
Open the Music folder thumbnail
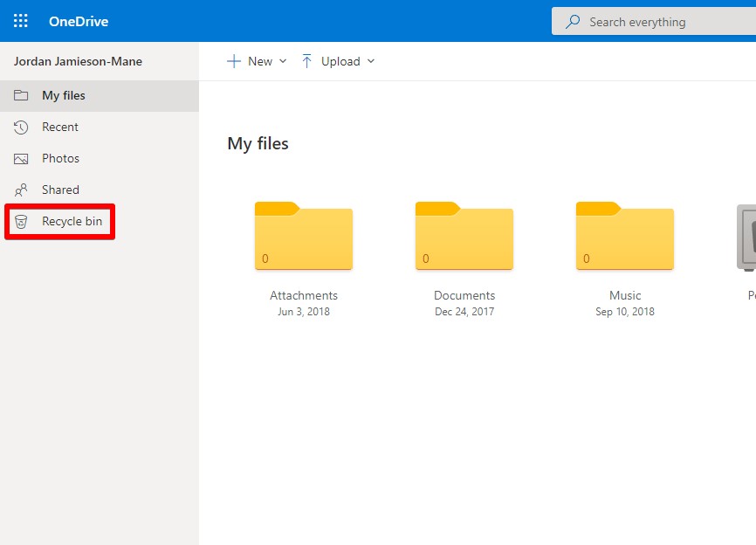[624, 238]
